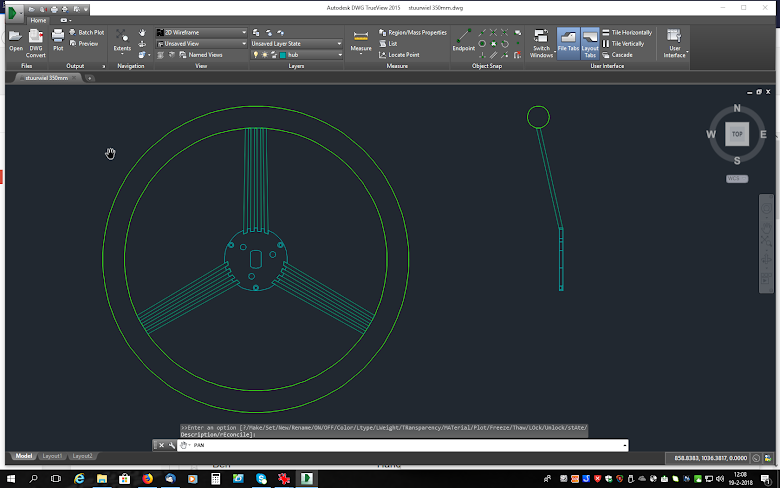
Task: Select the Home ribbon tab
Action: (x=37, y=20)
